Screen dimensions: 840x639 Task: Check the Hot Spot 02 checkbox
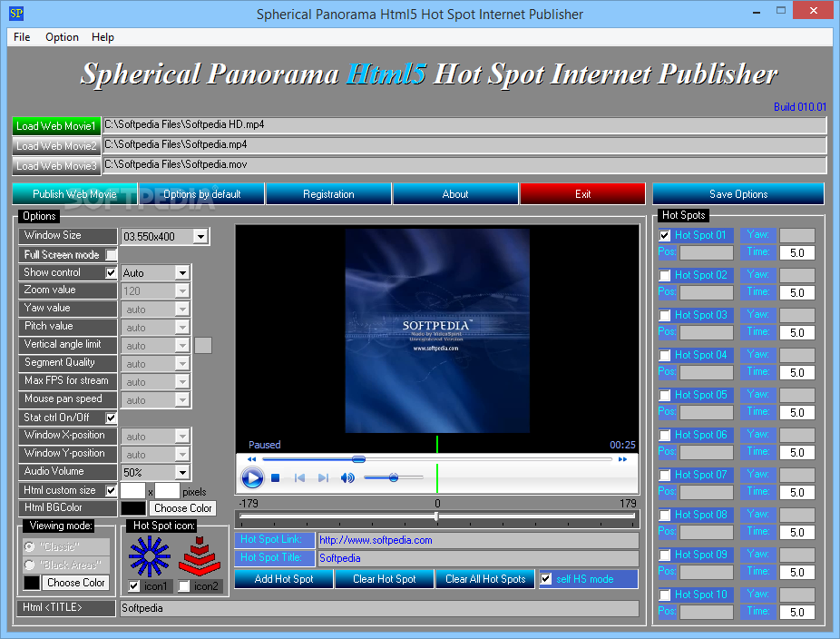coord(665,276)
